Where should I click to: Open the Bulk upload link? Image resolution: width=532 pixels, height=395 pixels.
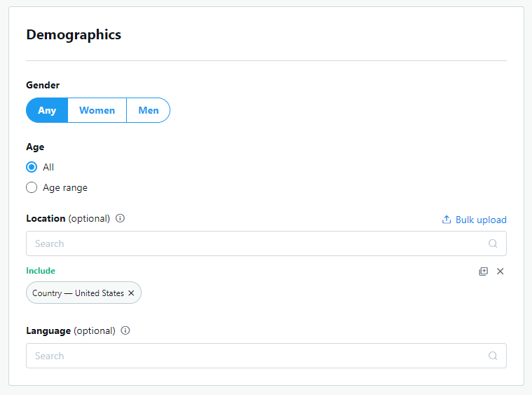point(474,220)
